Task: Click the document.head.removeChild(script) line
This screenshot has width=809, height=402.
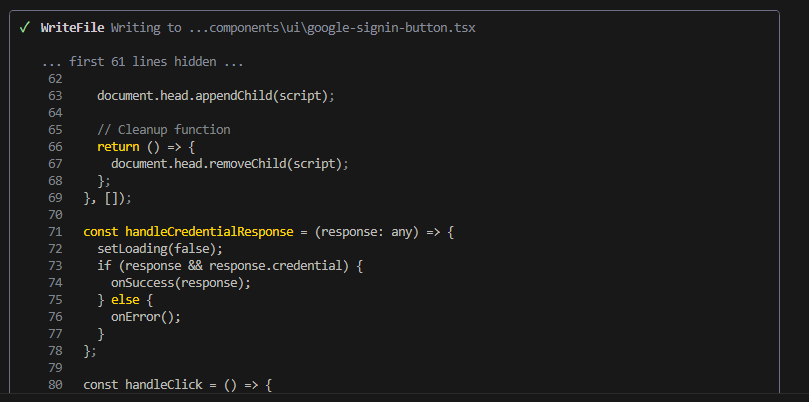Action: (x=230, y=164)
